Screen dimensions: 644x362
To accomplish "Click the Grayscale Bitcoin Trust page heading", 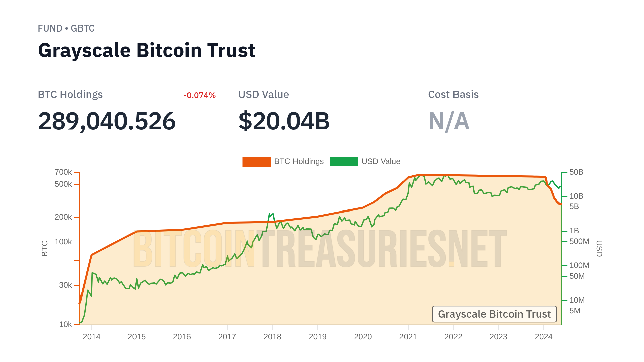I will point(147,50).
